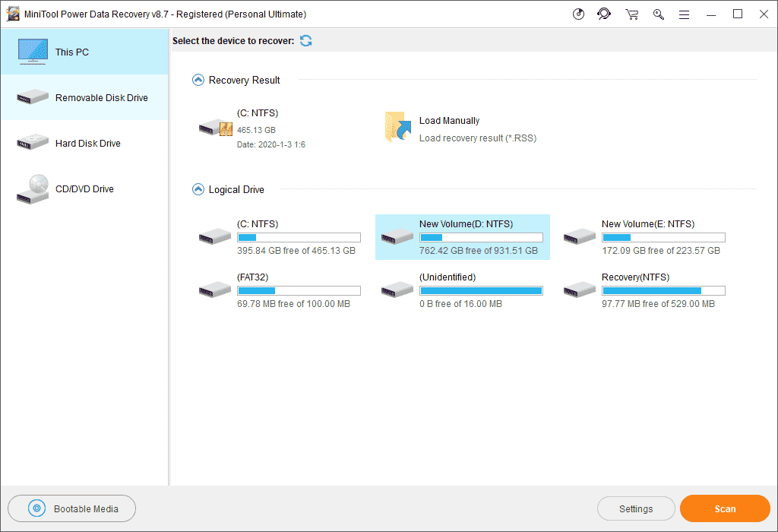
Task: Select the Load Manually folder icon
Action: coord(397,127)
